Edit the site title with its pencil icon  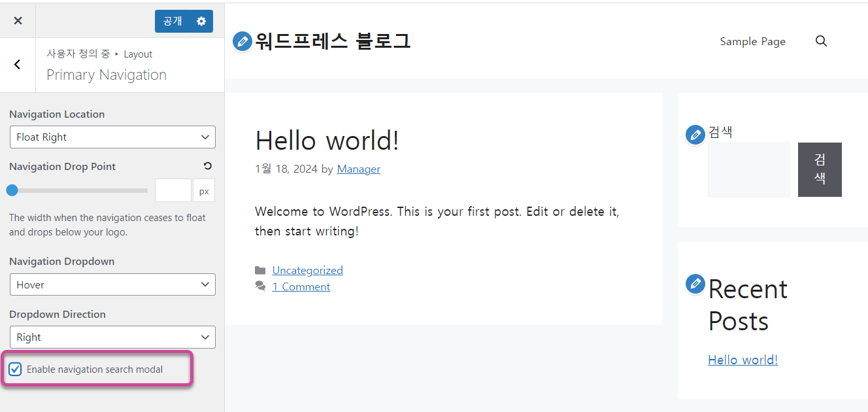coord(242,41)
